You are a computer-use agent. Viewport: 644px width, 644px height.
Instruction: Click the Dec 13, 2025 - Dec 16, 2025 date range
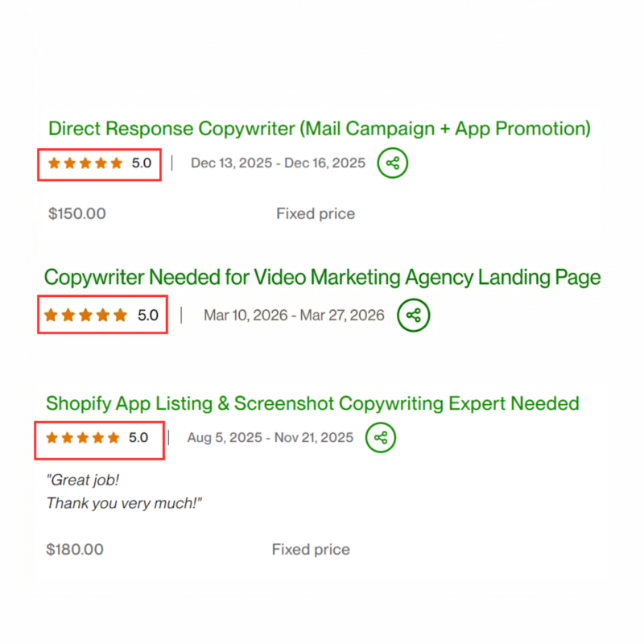click(278, 163)
